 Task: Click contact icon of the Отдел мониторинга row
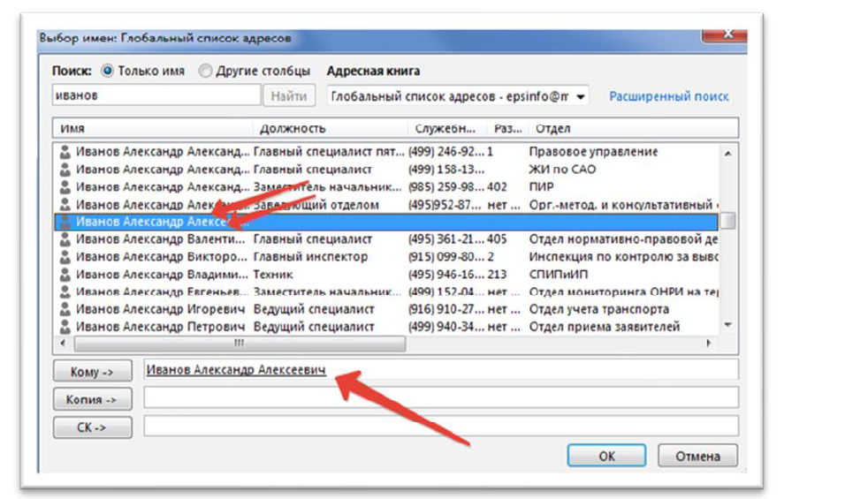coord(65,291)
